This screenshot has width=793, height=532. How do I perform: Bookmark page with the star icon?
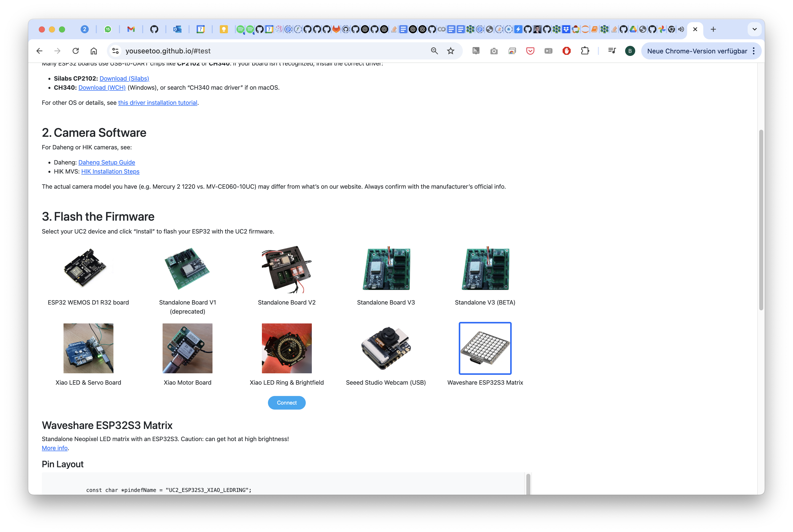click(x=450, y=51)
